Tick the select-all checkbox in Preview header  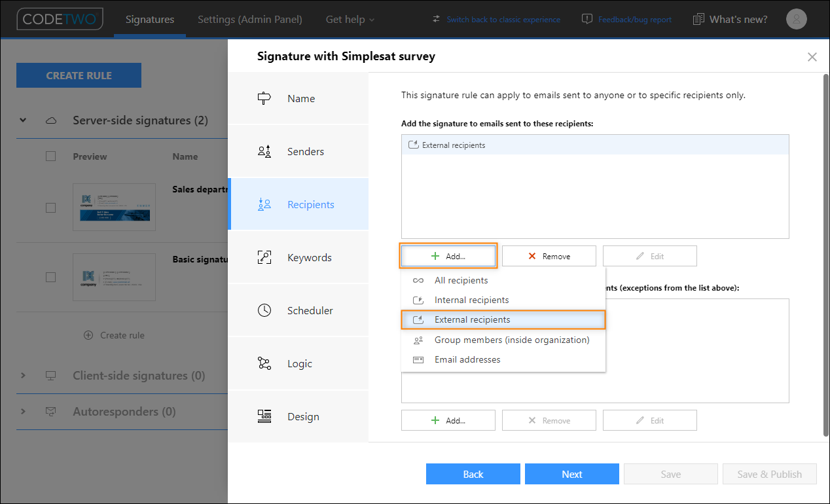(x=50, y=156)
